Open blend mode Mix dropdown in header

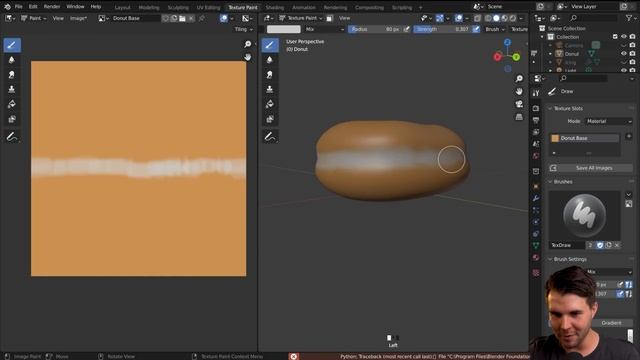pos(324,29)
